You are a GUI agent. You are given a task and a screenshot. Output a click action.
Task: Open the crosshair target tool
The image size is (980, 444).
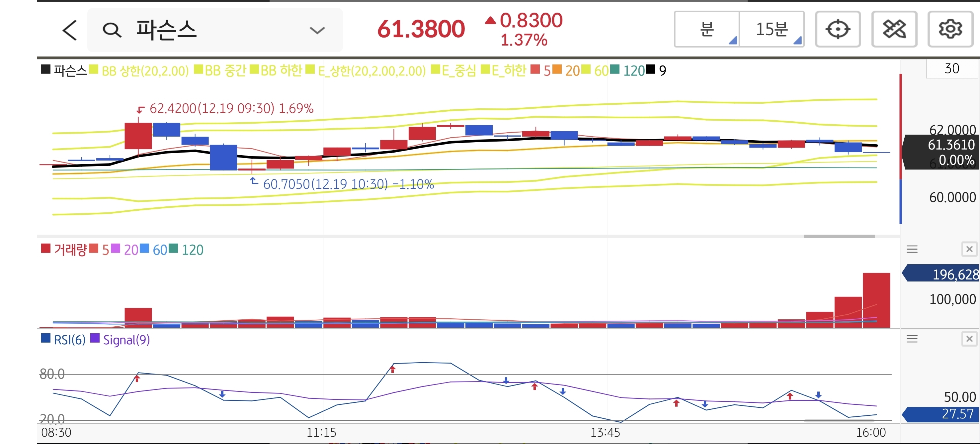click(838, 29)
